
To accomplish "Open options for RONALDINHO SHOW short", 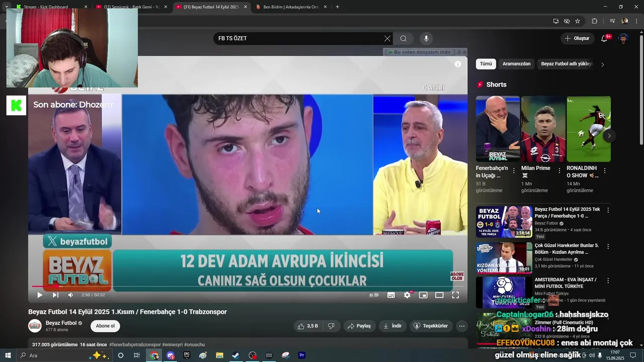I will click(604, 171).
